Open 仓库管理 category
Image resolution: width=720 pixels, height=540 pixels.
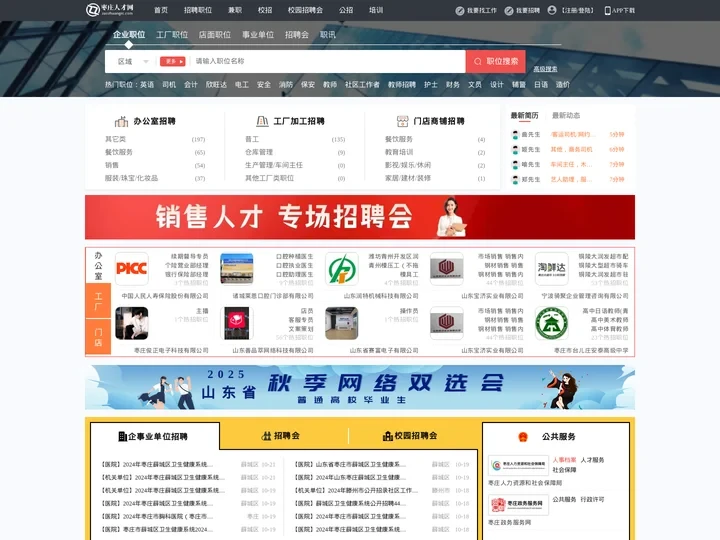[259, 152]
